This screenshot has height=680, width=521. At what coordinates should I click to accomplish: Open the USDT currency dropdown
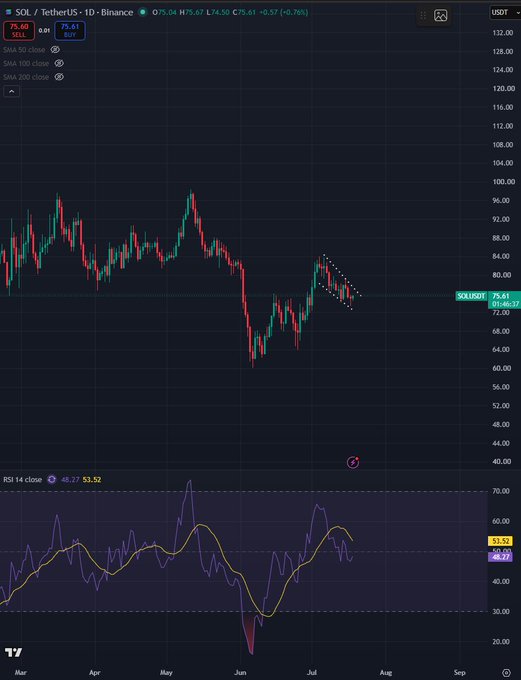click(505, 12)
